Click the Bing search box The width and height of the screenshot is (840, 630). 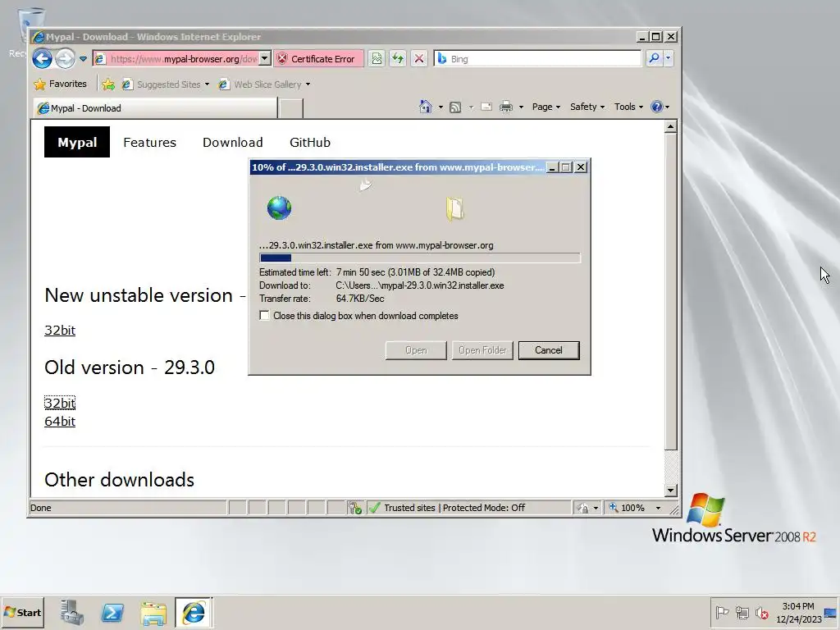tap(537, 59)
